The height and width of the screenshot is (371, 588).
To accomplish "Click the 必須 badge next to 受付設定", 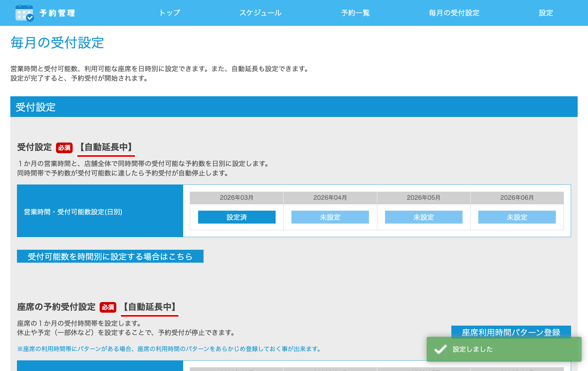I will (x=64, y=147).
